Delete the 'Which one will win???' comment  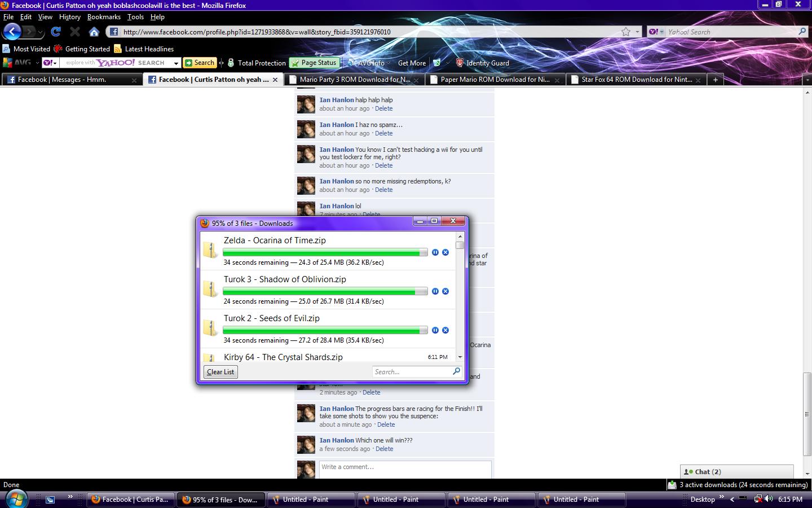(x=385, y=449)
